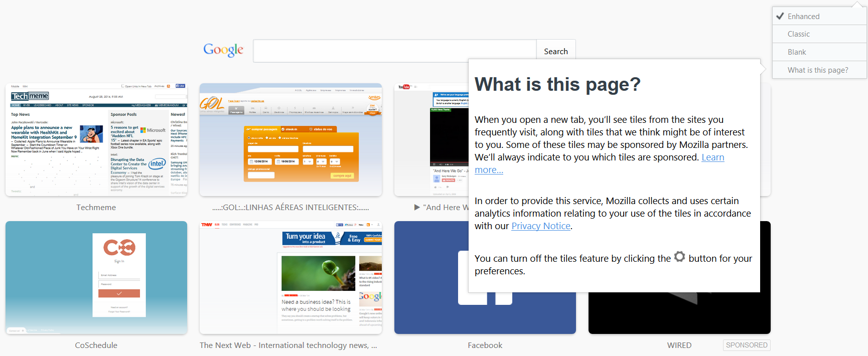The width and height of the screenshot is (868, 356).
Task: Click 'The Next Web - International technology news' caption
Action: pyautogui.click(x=288, y=345)
